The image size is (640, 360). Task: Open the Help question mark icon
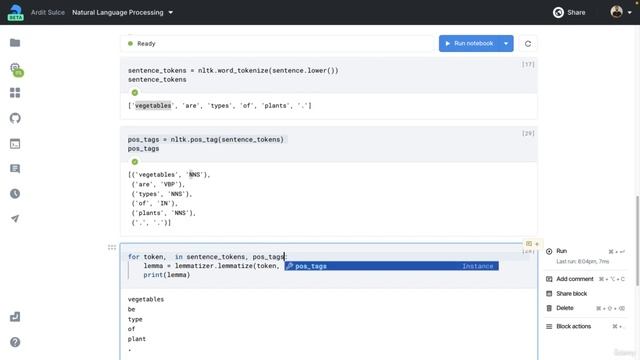click(15, 342)
